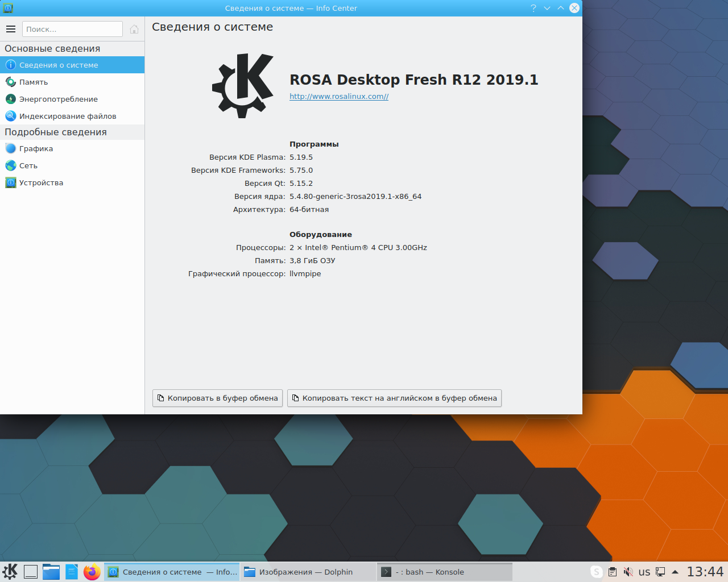
Task: Click the muted volume tray icon
Action: coord(628,572)
